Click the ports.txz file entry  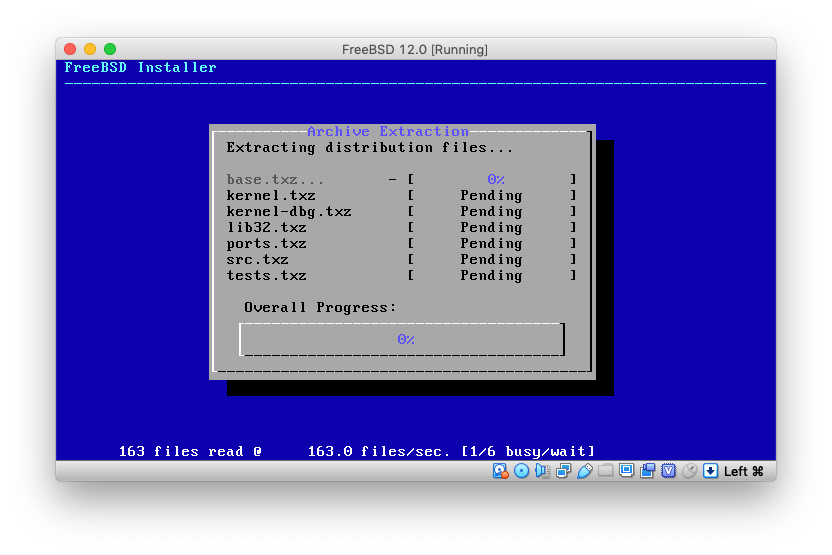click(266, 244)
